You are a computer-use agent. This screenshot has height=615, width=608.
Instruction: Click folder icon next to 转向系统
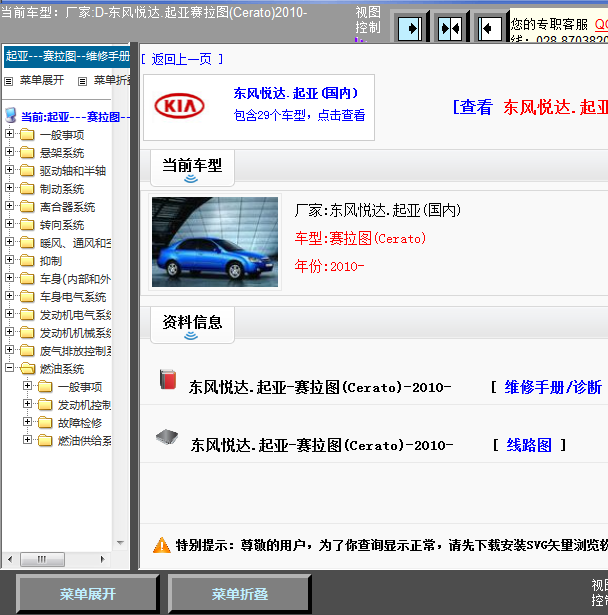point(27,225)
